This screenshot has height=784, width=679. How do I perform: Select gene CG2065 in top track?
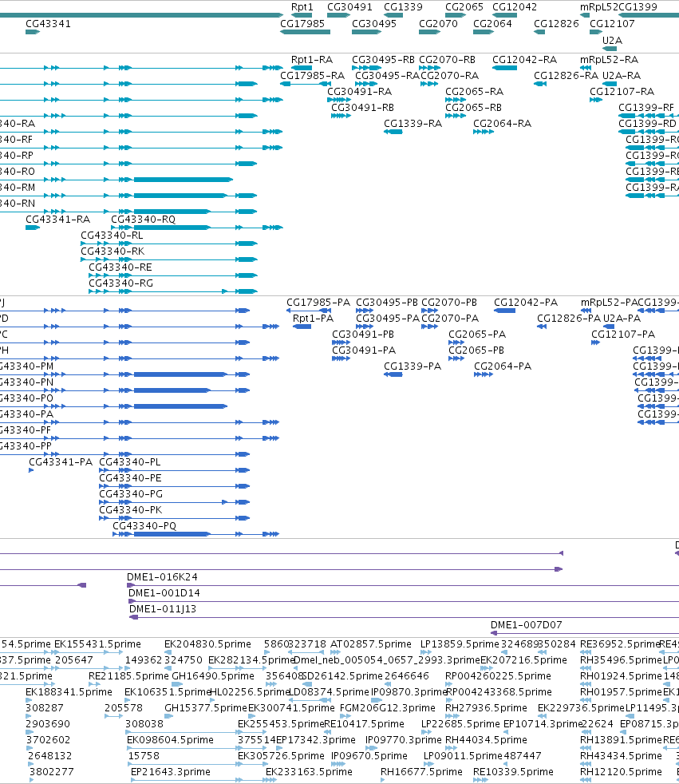pyautogui.click(x=464, y=7)
